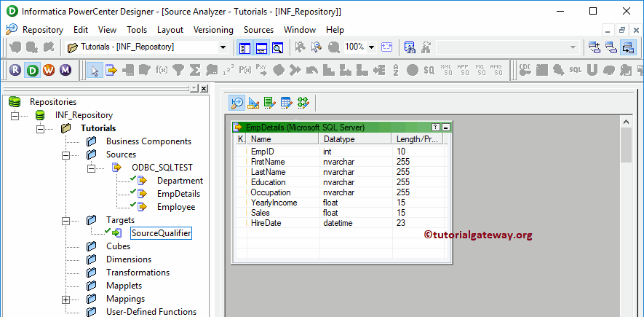This screenshot has width=644, height=317.
Task: Launch Workflow Monitor via purple M icon
Action: [x=65, y=70]
